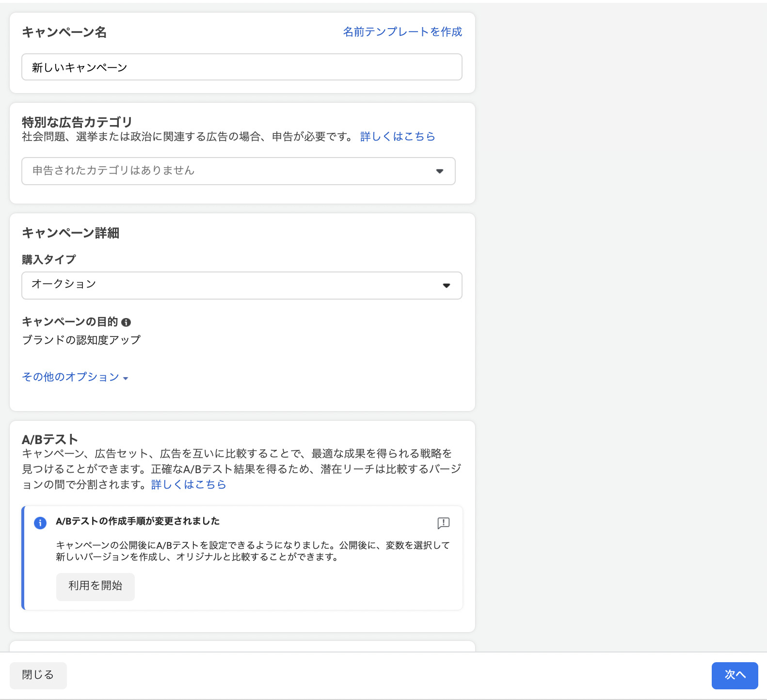Open the 購入タイプ dropdown field
Screen dimensions: 767x700
[x=241, y=286]
